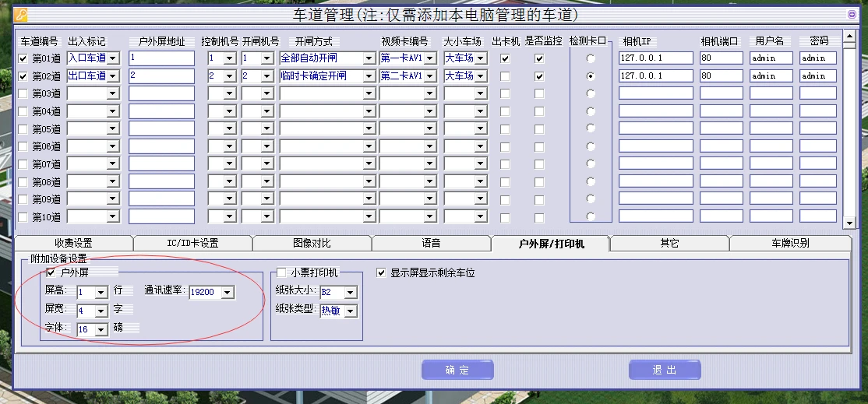The height and width of the screenshot is (404, 868).
Task: Click 相机IP field for 第01道
Action: (x=656, y=58)
